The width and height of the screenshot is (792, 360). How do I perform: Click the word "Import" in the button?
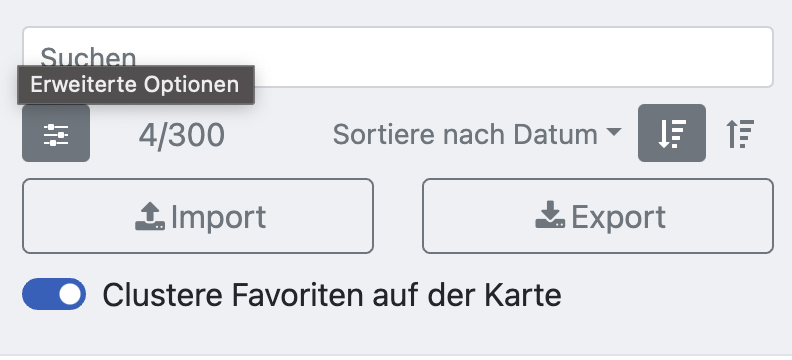[218, 217]
